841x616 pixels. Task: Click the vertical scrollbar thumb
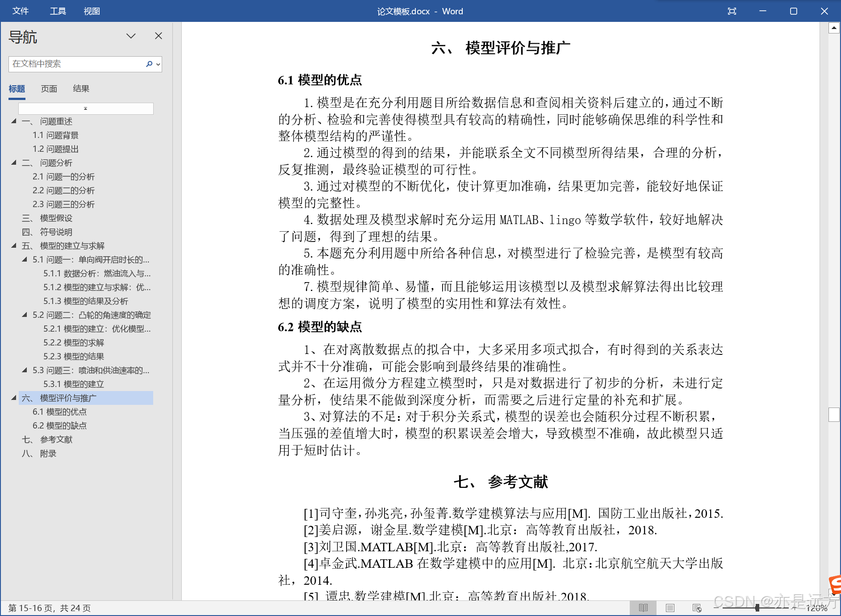(834, 415)
